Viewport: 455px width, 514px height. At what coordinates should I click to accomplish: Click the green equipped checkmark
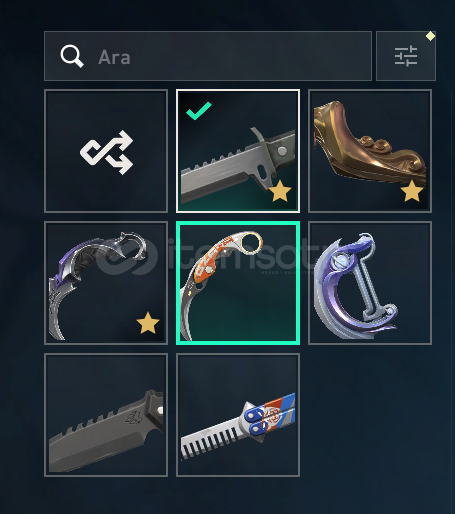(199, 111)
